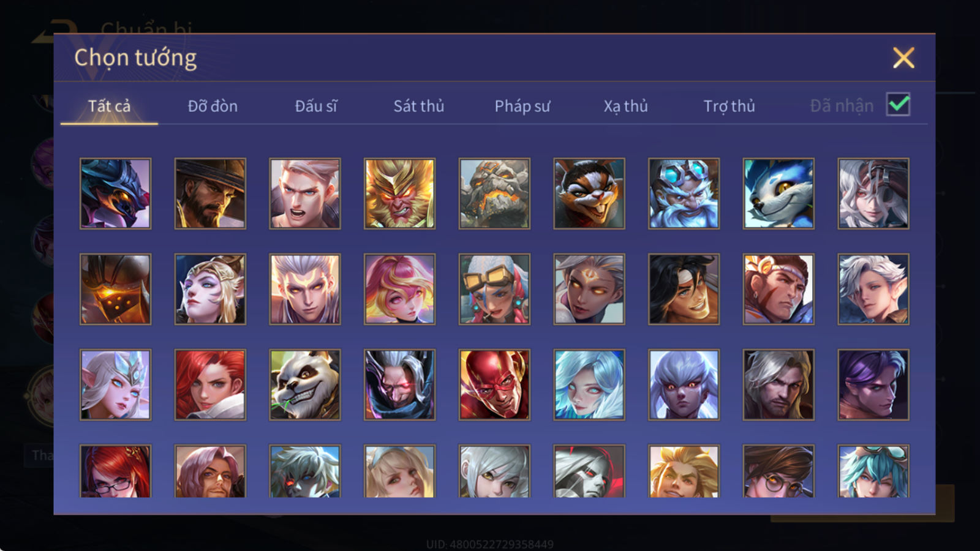Choose the cowboy hat bearded hero
Image resolution: width=980 pixels, height=551 pixels.
[x=210, y=193]
